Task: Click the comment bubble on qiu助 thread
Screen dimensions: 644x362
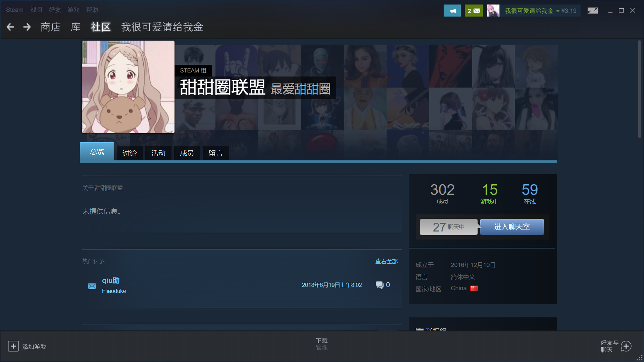Action: (380, 285)
